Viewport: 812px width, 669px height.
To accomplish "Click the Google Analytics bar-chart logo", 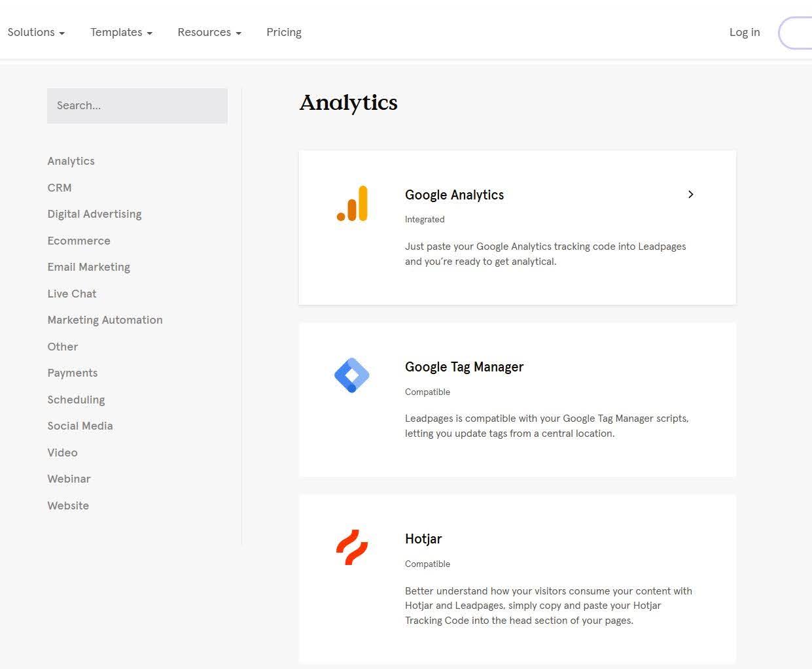I will coord(352,203).
